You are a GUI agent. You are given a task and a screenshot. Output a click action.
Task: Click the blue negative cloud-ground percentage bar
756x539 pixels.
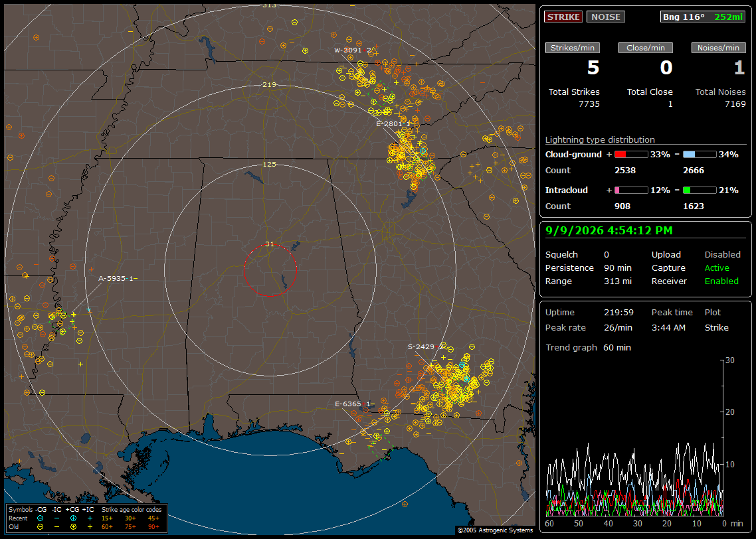[700, 155]
